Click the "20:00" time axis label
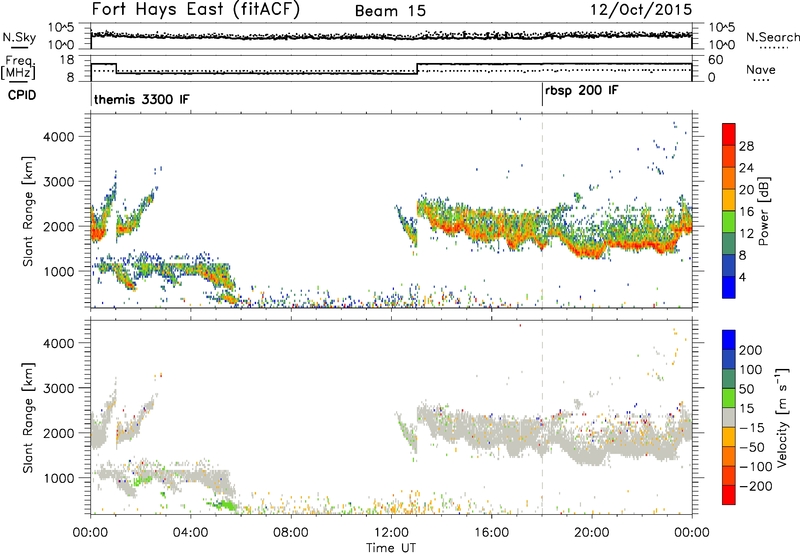 tap(591, 533)
